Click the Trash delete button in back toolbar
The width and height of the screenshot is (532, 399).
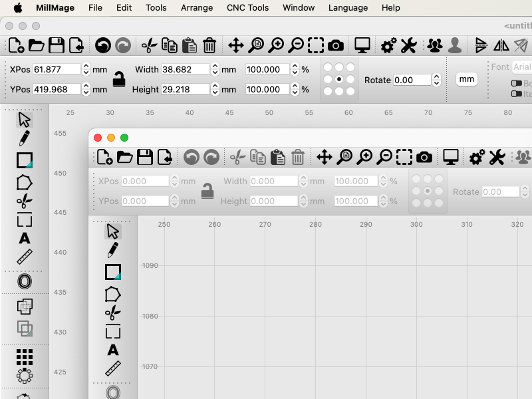(x=209, y=46)
